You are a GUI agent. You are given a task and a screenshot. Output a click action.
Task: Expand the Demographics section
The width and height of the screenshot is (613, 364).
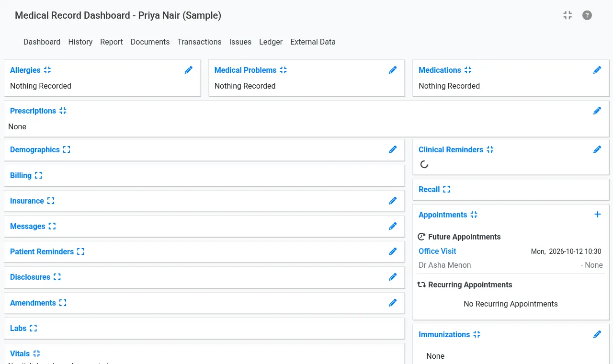pos(67,149)
